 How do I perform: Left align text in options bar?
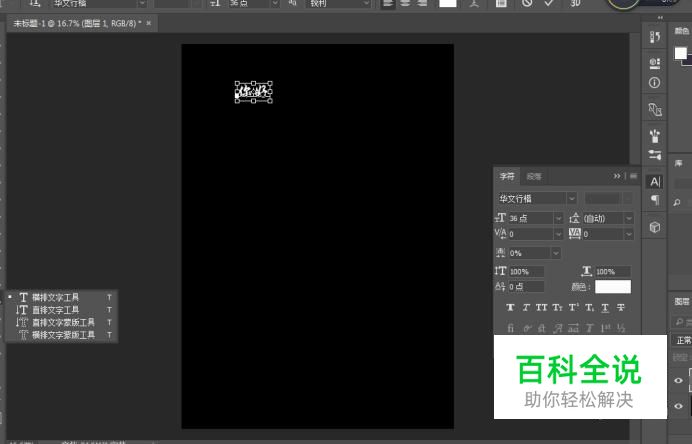(388, 4)
